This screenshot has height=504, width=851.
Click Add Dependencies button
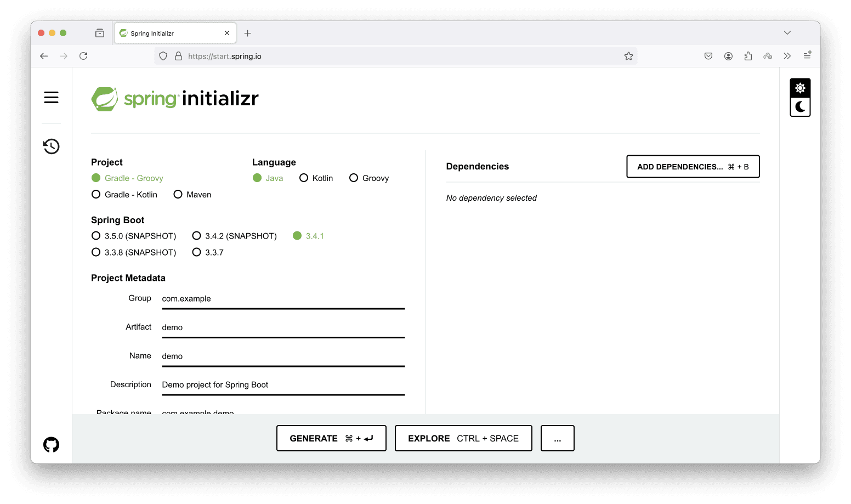click(693, 167)
